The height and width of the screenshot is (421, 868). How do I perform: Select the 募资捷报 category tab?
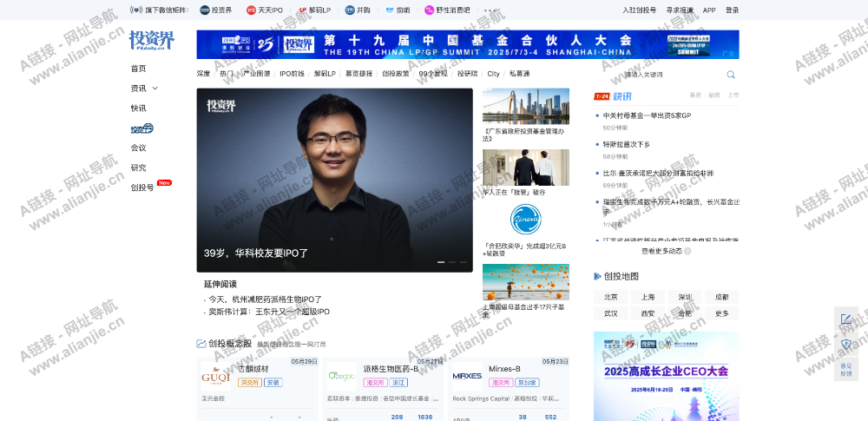(358, 74)
